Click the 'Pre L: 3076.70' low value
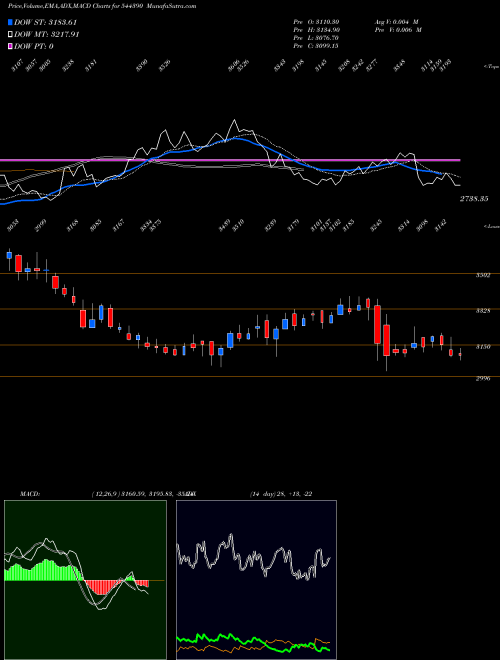This screenshot has width=500, height=660. [316, 38]
